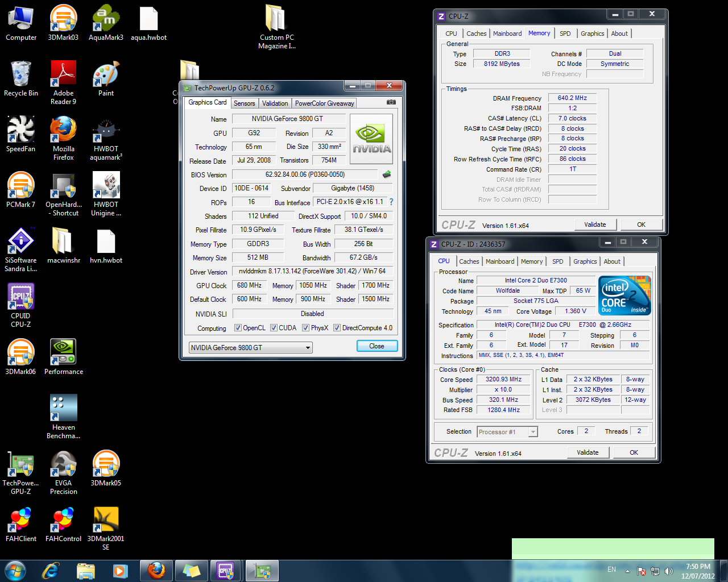Click the NVIDIA logo in GPU-Z
728x582 pixels.
[x=371, y=139]
